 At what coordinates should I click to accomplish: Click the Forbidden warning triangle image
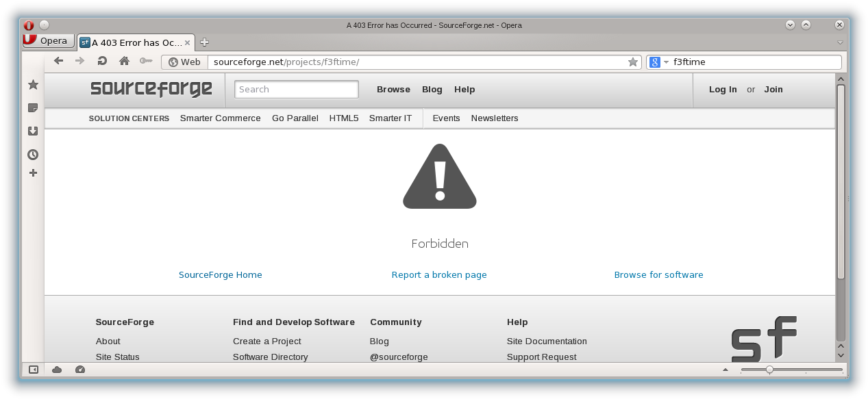click(x=440, y=176)
